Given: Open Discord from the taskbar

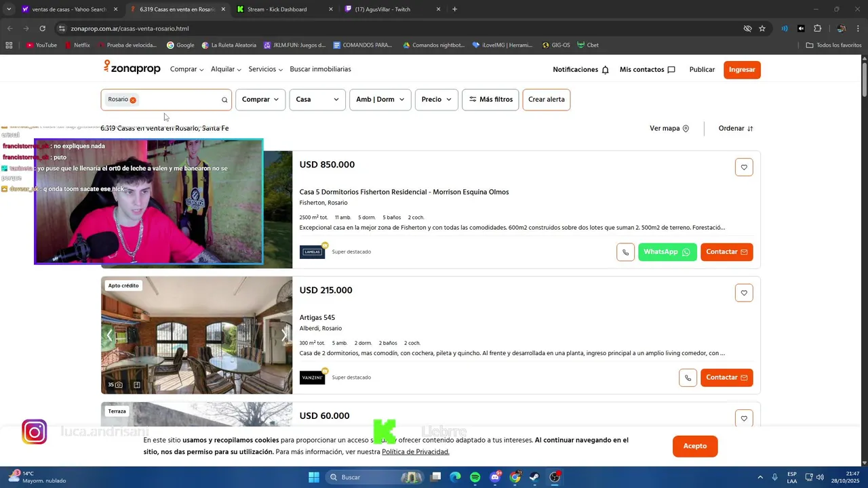Looking at the screenshot, I should (x=495, y=477).
